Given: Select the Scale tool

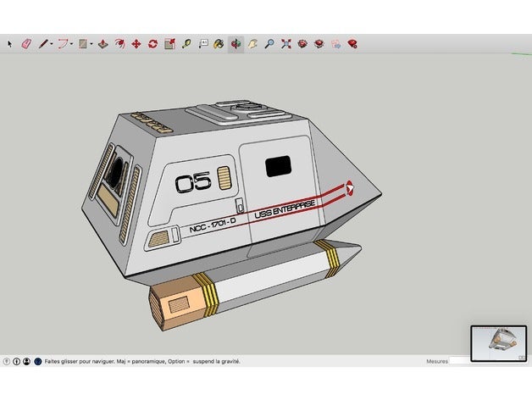Looking at the screenshot, I should coord(169,44).
